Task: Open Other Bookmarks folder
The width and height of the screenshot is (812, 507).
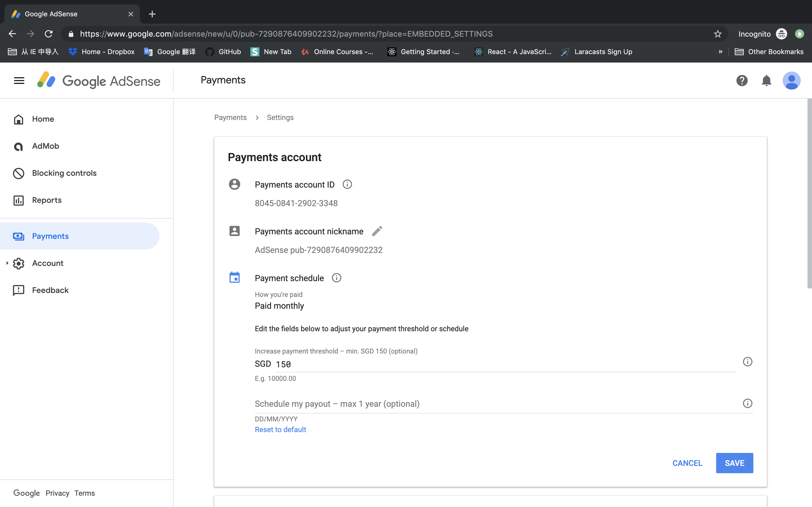Action: (x=769, y=52)
